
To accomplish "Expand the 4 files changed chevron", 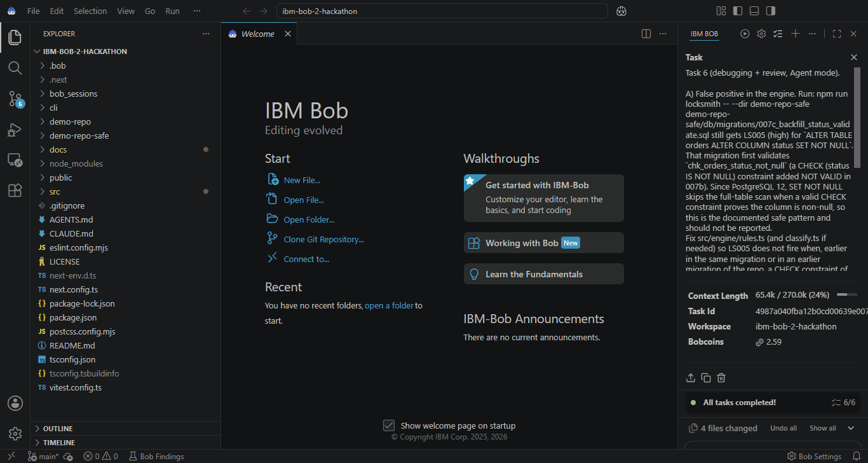I will [x=851, y=428].
